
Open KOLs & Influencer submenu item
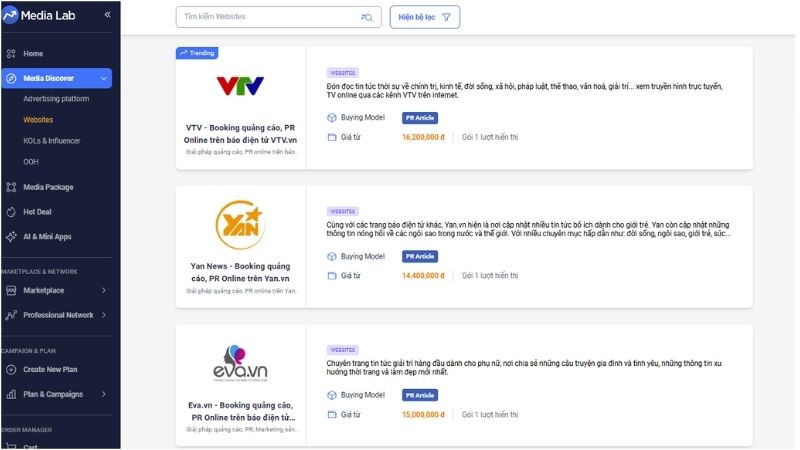[52, 141]
